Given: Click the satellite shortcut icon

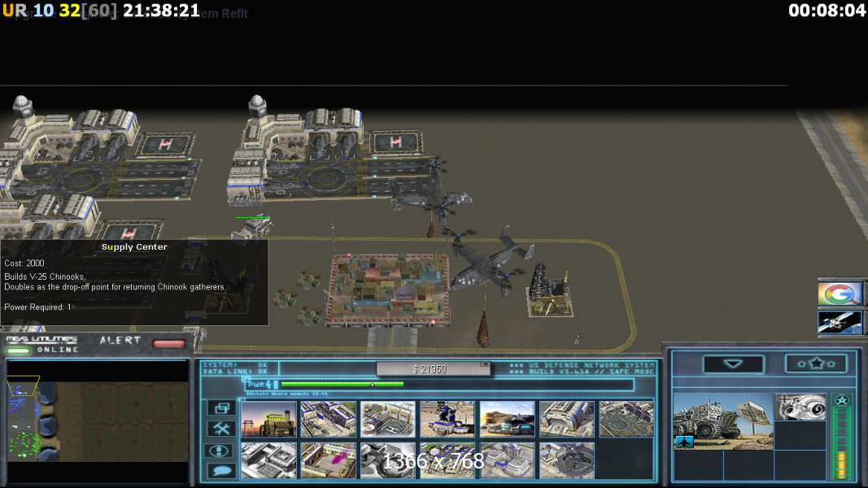Looking at the screenshot, I should 840,322.
